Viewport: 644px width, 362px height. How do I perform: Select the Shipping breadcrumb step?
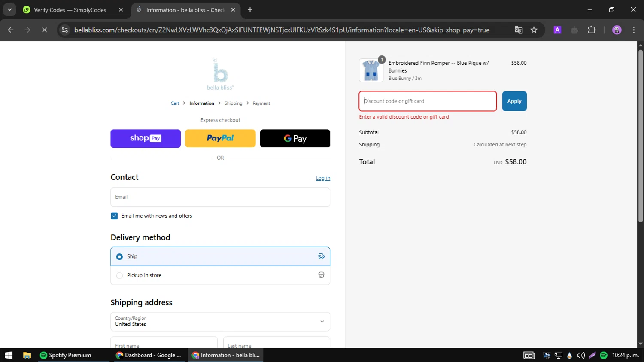(x=233, y=103)
